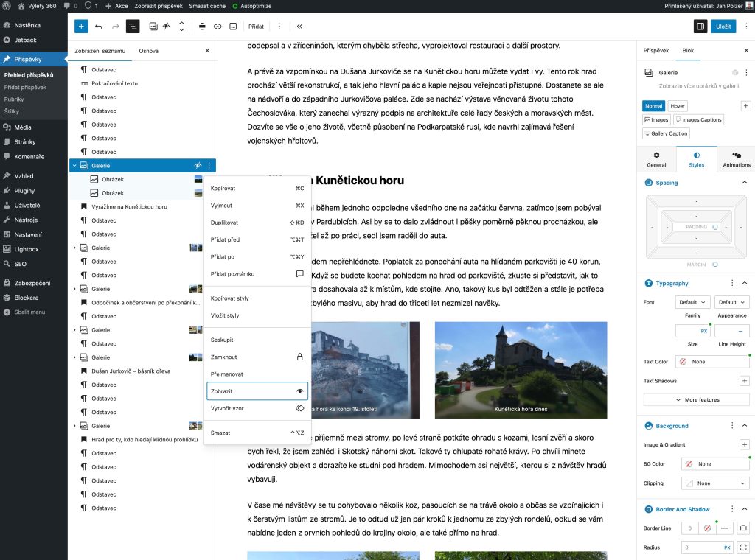Open the block inserter with the plus icon
755x560 pixels.
tap(81, 26)
